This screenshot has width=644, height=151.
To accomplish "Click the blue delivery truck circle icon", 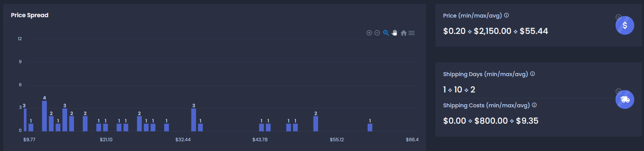I will [x=625, y=99].
